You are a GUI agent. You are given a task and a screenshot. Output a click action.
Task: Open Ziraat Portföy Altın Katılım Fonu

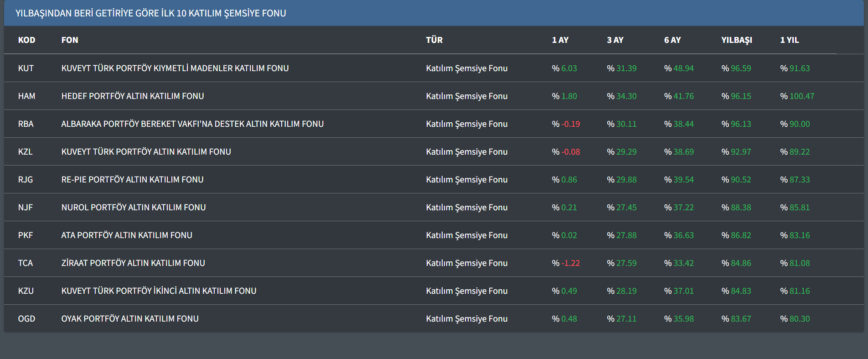tap(133, 263)
